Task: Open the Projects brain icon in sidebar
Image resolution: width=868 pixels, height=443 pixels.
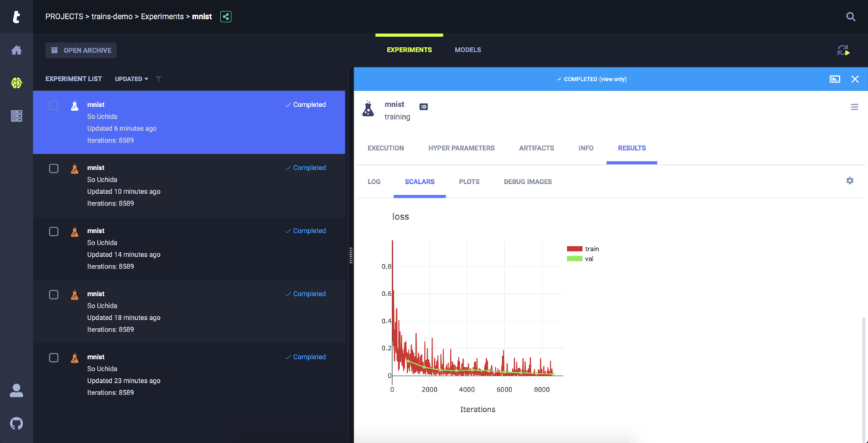Action: tap(17, 83)
